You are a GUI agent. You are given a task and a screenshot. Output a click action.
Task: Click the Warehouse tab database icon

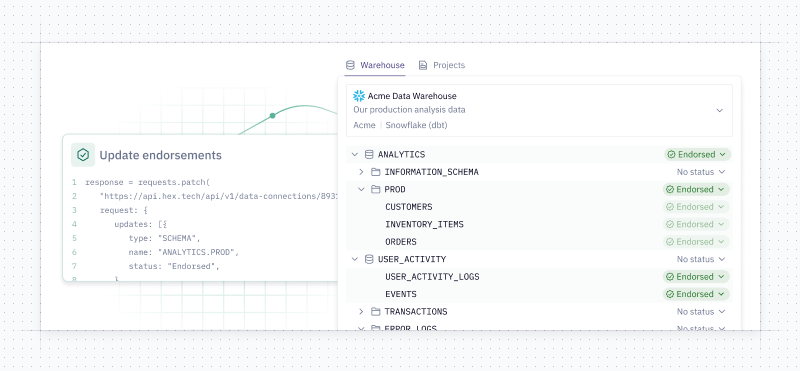pos(350,65)
